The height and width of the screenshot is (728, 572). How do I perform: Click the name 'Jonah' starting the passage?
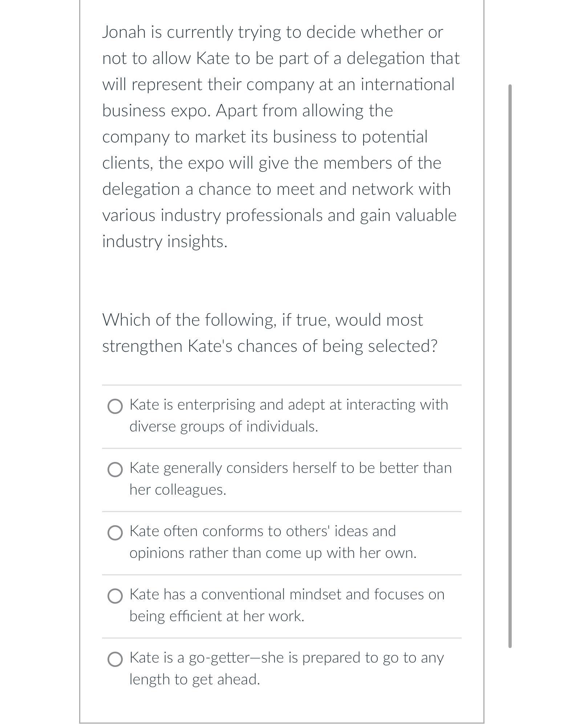[x=124, y=32]
